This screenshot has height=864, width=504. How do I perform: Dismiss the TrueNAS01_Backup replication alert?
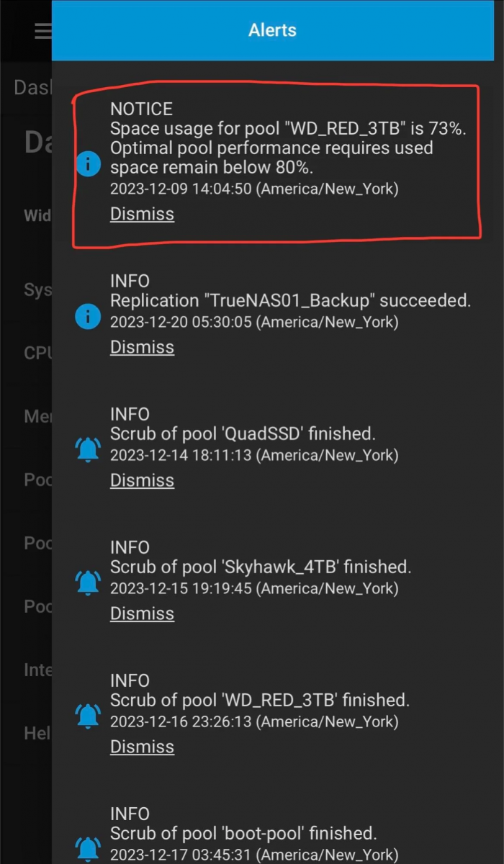coord(142,347)
